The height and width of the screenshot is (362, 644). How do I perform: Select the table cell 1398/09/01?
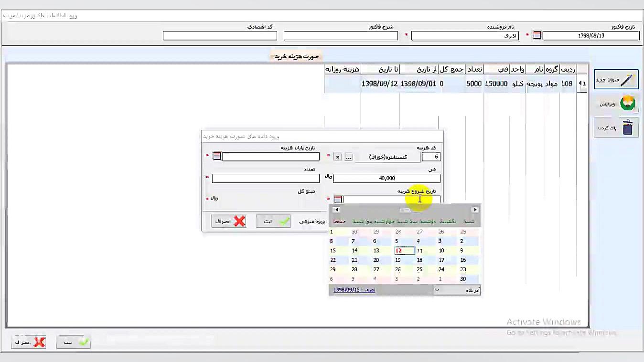pyautogui.click(x=419, y=84)
